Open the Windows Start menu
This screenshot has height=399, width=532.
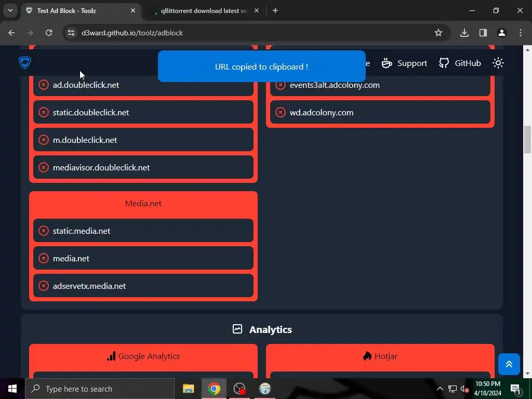point(12,389)
